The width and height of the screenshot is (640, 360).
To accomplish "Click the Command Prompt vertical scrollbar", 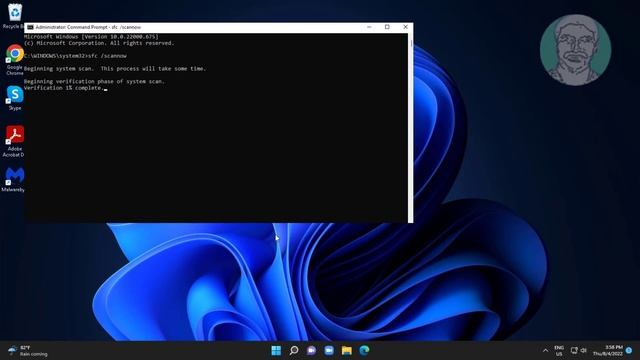I will [410, 128].
